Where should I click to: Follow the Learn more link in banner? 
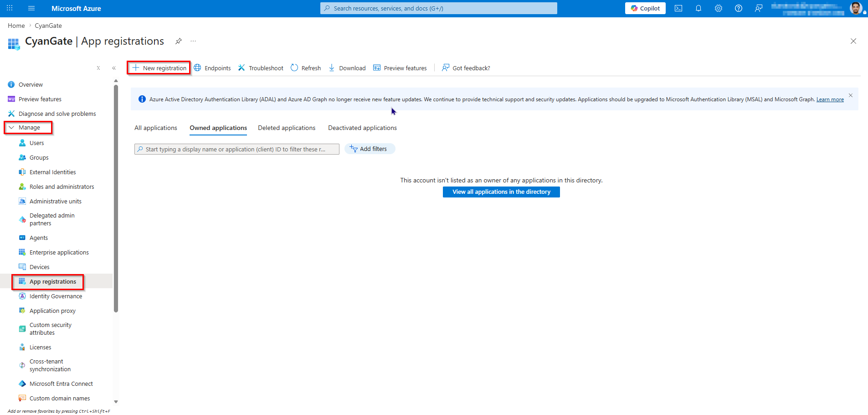pos(830,99)
